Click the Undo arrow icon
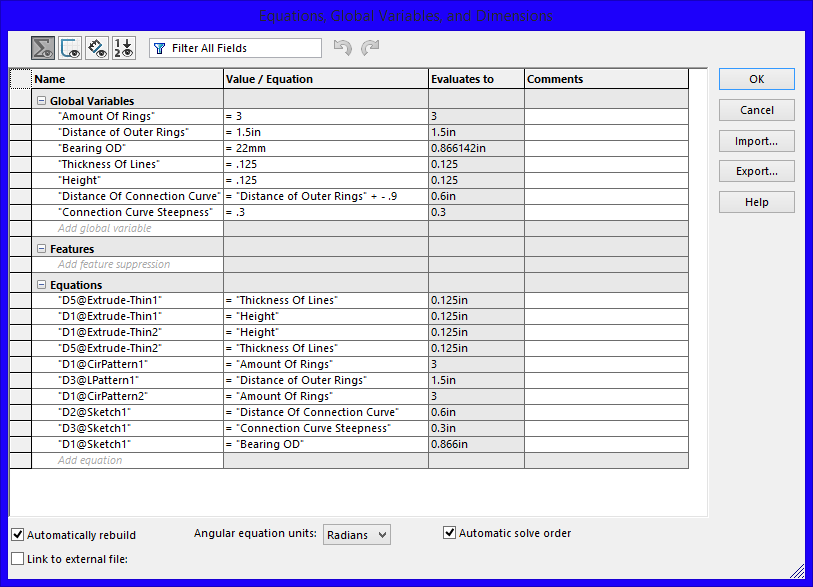 coord(343,48)
